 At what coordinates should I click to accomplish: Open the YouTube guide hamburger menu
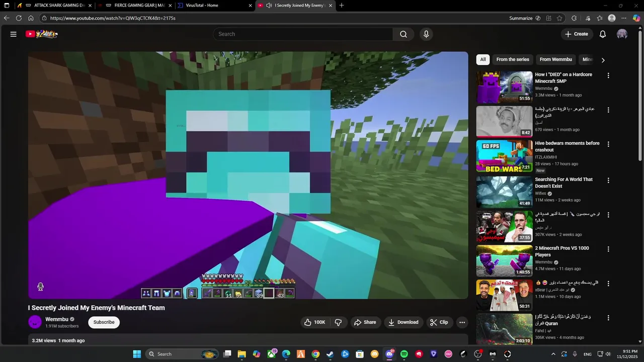[14, 34]
